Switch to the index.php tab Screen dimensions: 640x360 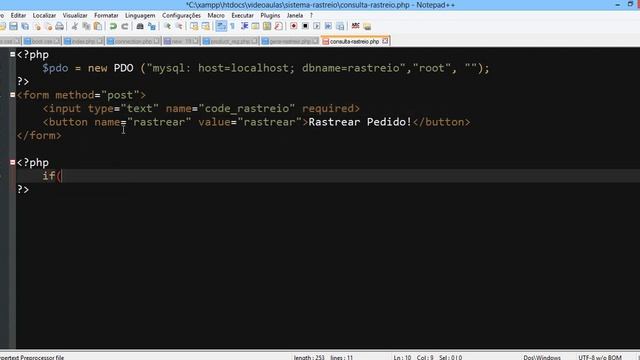pos(83,42)
